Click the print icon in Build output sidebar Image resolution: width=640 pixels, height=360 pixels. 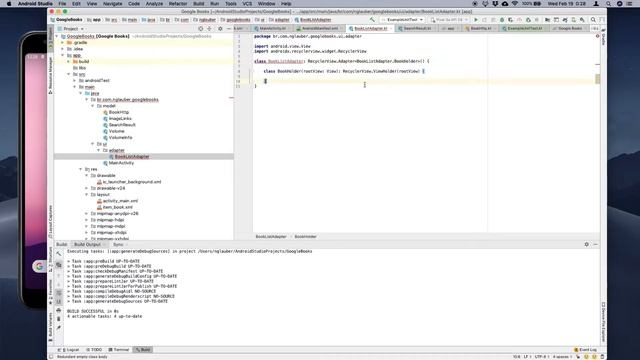pos(59,311)
